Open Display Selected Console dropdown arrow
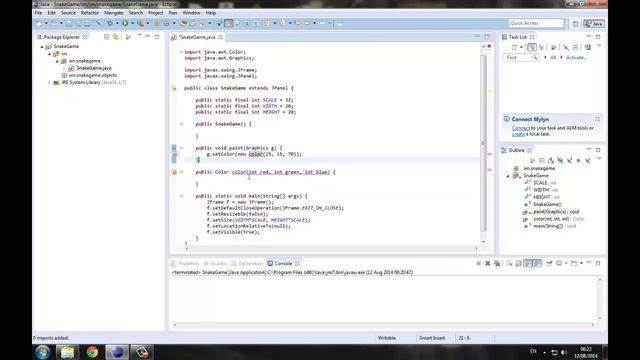Screen dimensions: 640x360 [x=566, y=264]
